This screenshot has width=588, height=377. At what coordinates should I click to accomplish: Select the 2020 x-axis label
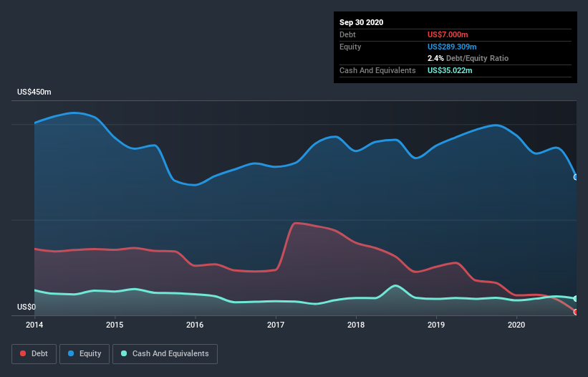516,325
